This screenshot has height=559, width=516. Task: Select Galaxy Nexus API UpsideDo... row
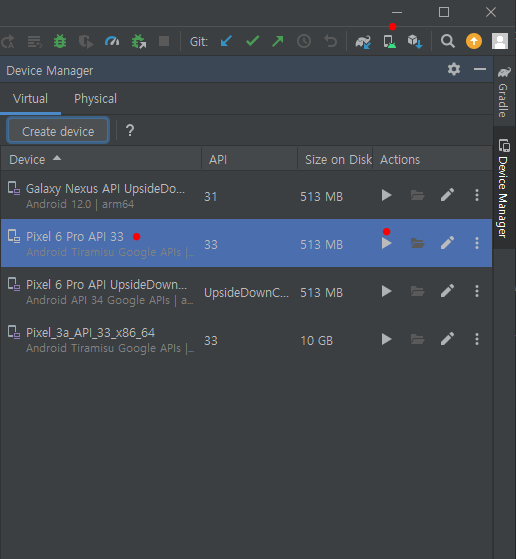[246, 195]
